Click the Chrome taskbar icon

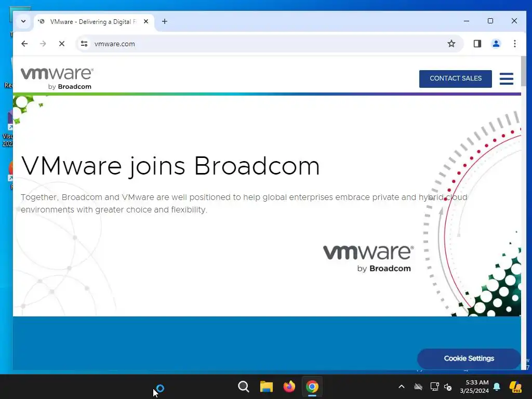coord(312,387)
